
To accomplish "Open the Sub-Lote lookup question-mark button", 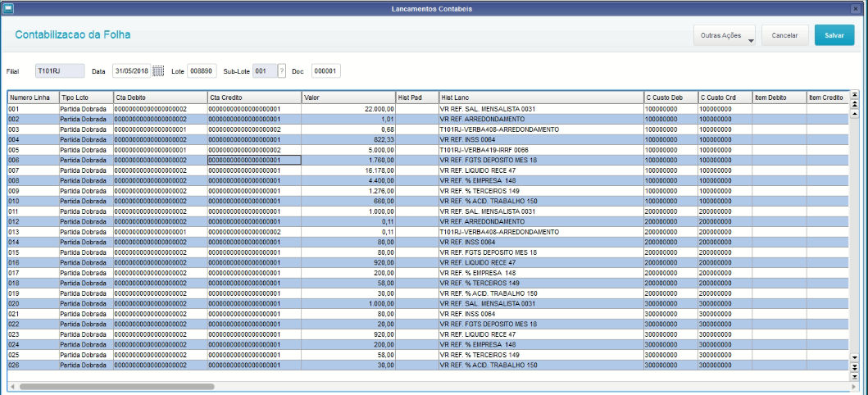I will point(282,70).
